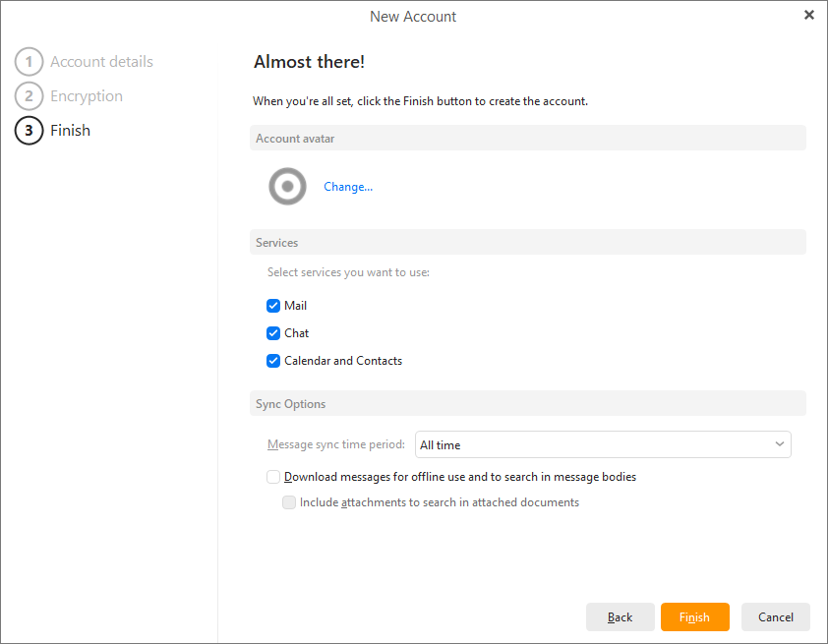Tick Include attachments to search checkbox
Image resolution: width=828 pixels, height=644 pixels.
[x=289, y=502]
